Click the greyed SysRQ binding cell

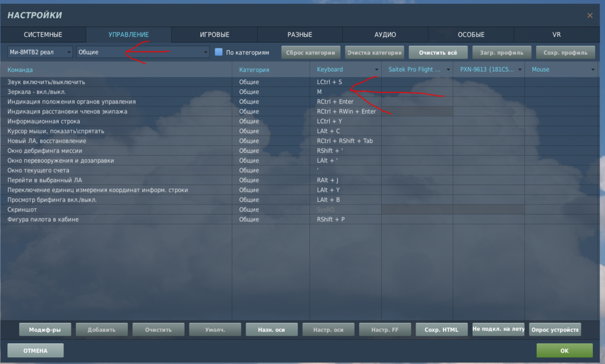[x=345, y=210]
